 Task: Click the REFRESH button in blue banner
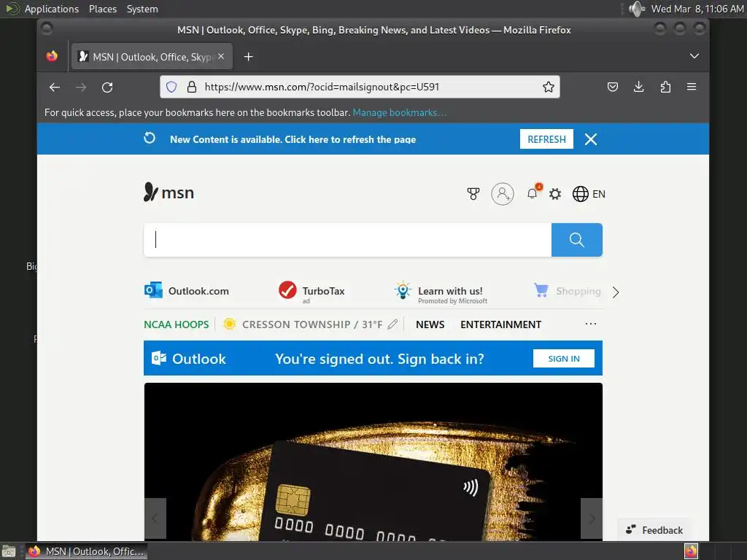pos(546,139)
